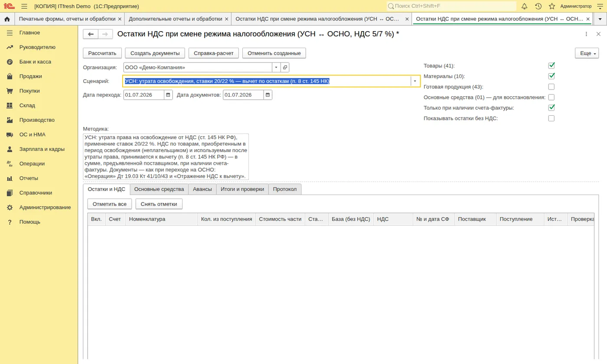
Task: Open Производство section in sidebar
Action: [37, 120]
